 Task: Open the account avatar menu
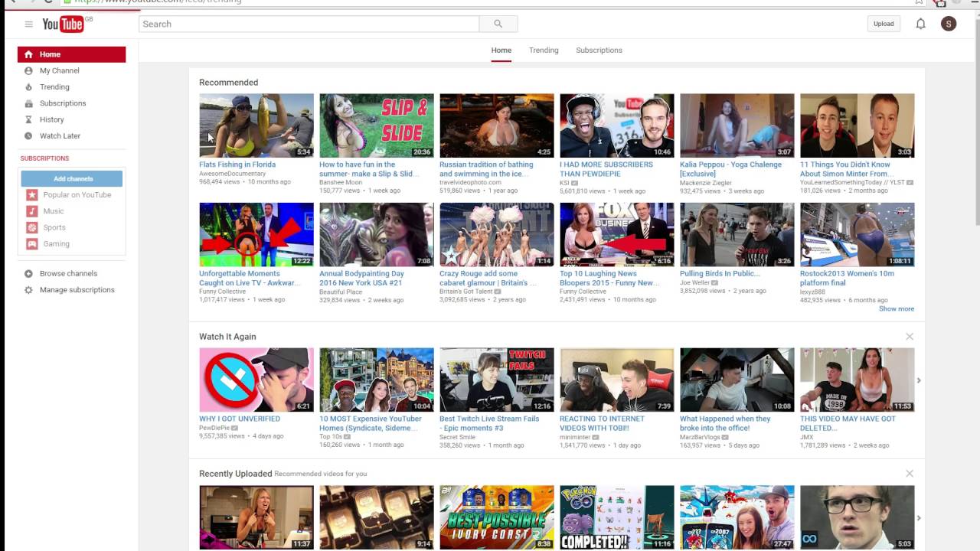(949, 24)
